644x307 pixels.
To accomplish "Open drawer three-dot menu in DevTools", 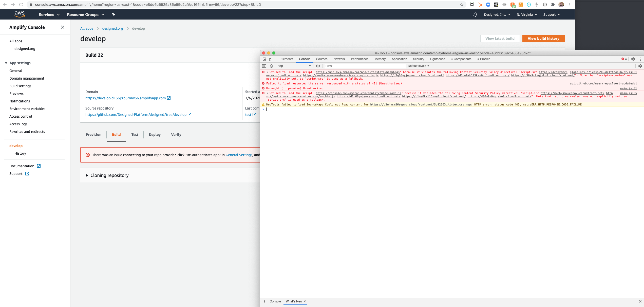I will [264, 301].
